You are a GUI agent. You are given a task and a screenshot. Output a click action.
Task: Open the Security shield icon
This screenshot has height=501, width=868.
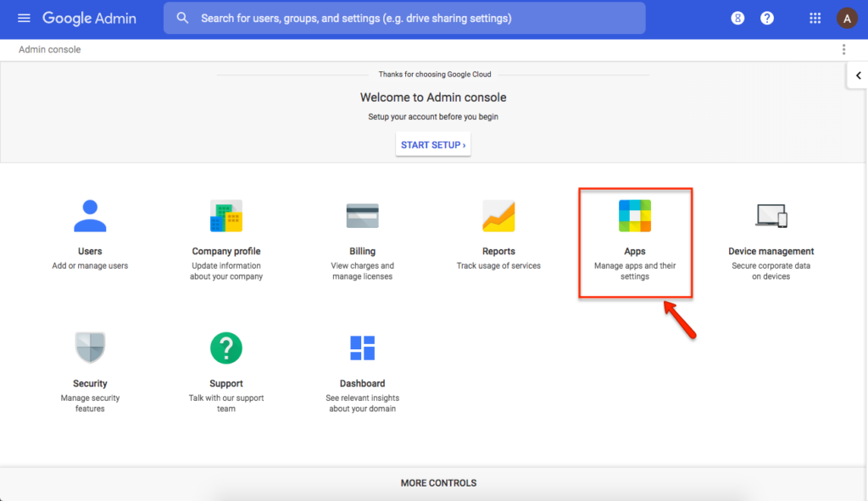90,348
